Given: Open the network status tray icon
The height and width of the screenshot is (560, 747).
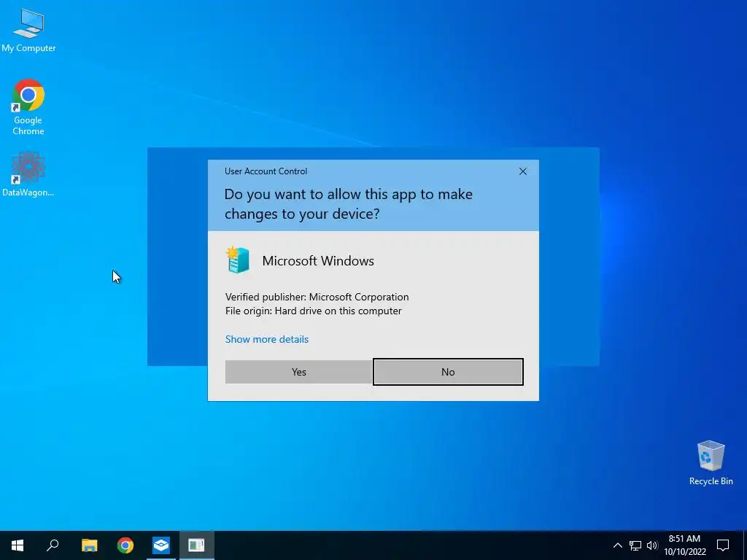Looking at the screenshot, I should click(x=635, y=545).
